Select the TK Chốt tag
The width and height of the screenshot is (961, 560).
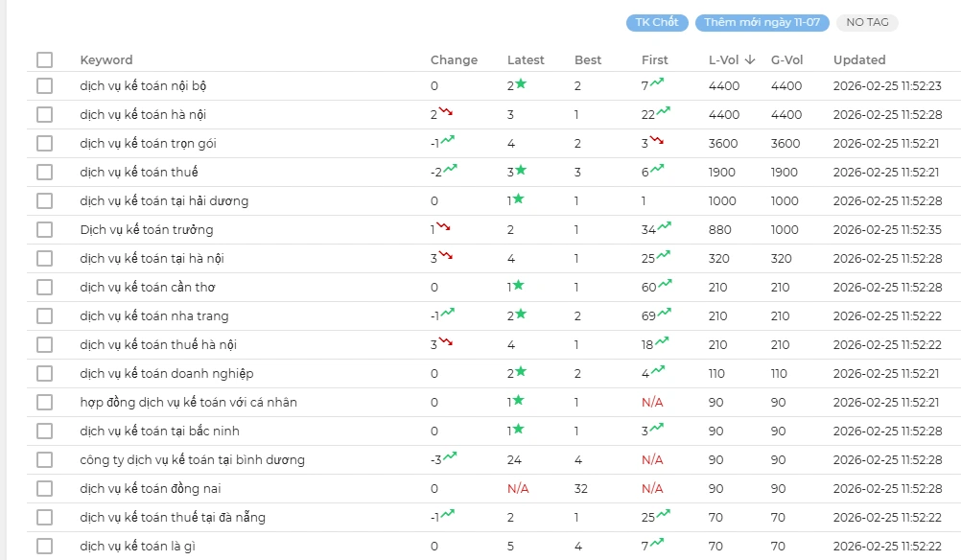657,22
